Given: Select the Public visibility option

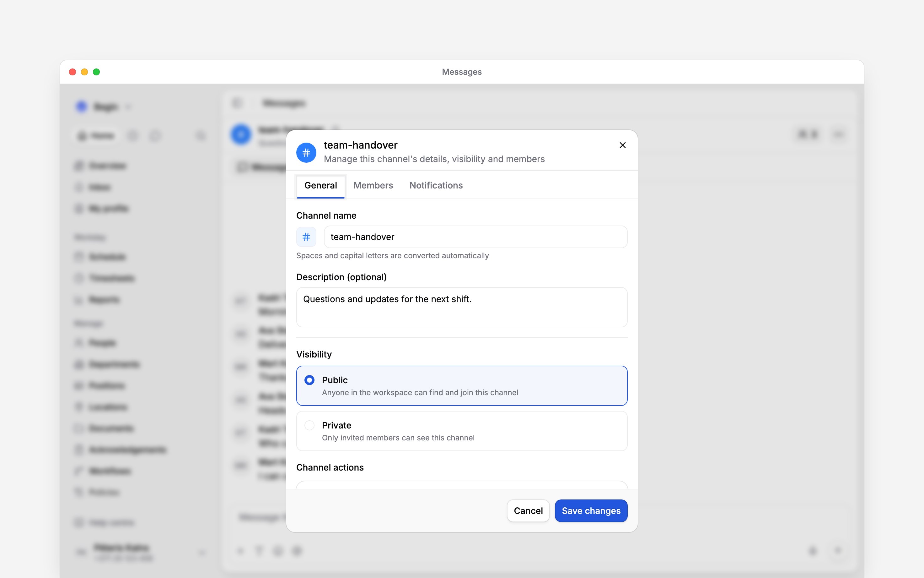Looking at the screenshot, I should coord(462,386).
